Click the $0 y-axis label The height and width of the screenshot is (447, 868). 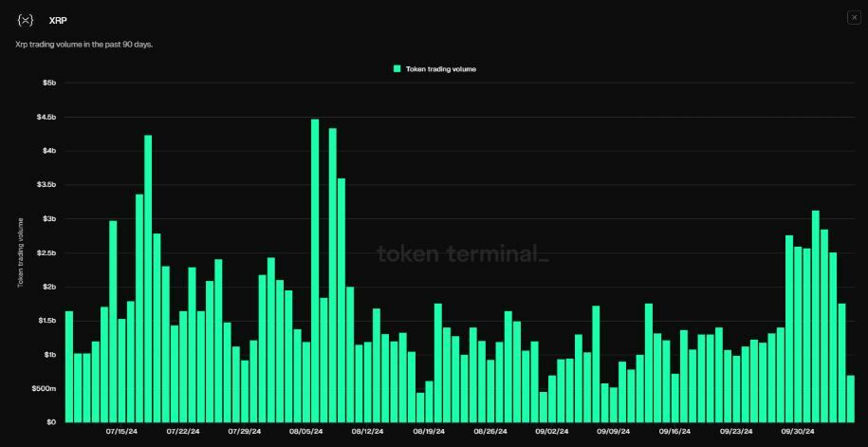[x=51, y=422]
